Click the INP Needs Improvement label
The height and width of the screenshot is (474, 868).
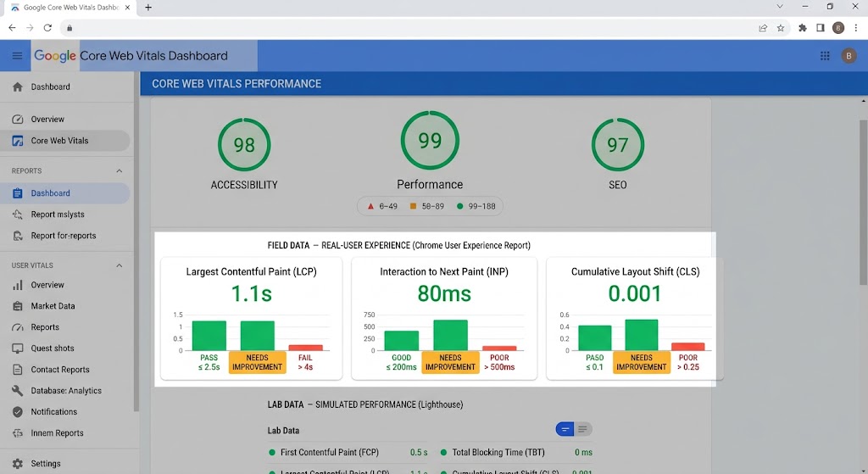coord(451,363)
